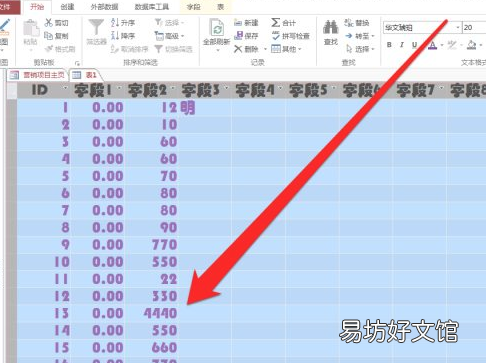This screenshot has height=363, width=486.
Task: Click the 保存 save record button
Action: click(246, 36)
